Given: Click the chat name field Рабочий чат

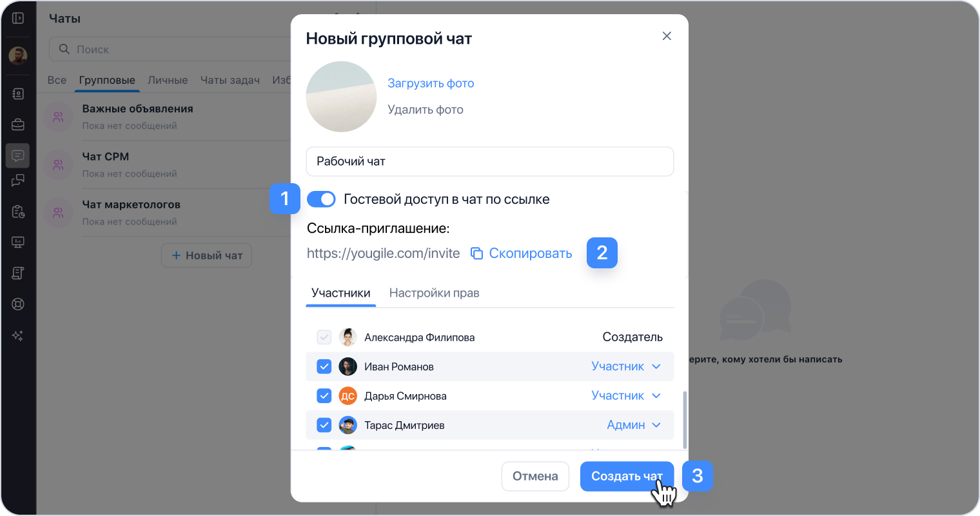Looking at the screenshot, I should pos(489,161).
